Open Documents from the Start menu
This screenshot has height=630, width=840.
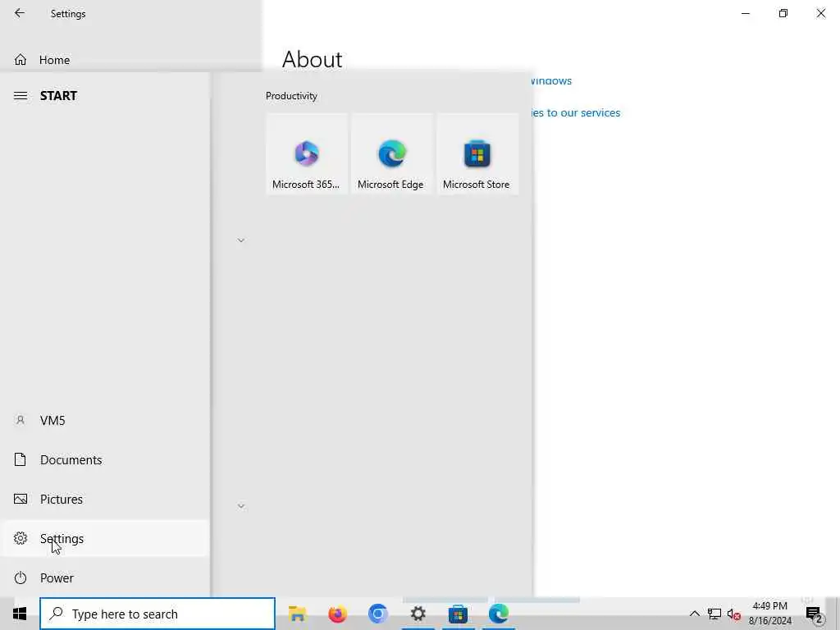[105, 459]
